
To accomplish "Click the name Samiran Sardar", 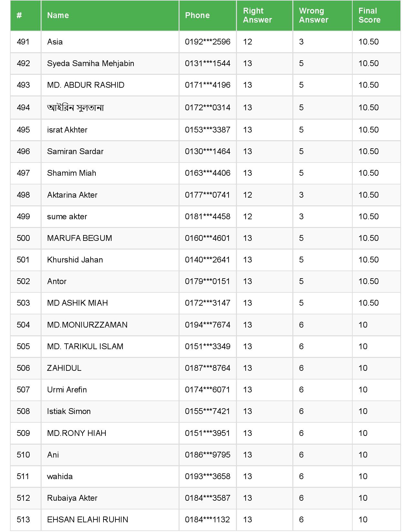I will pyautogui.click(x=75, y=152).
